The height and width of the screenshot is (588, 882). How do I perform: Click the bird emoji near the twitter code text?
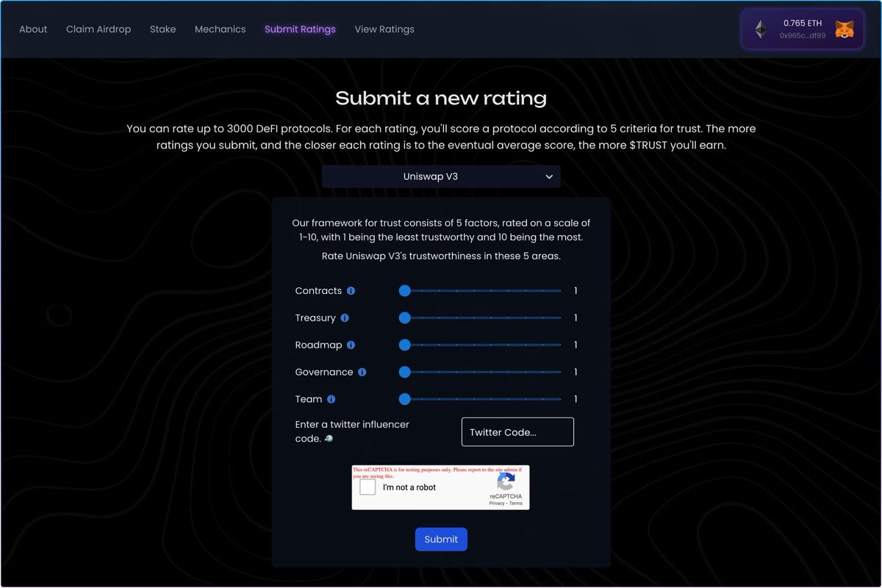tap(329, 438)
